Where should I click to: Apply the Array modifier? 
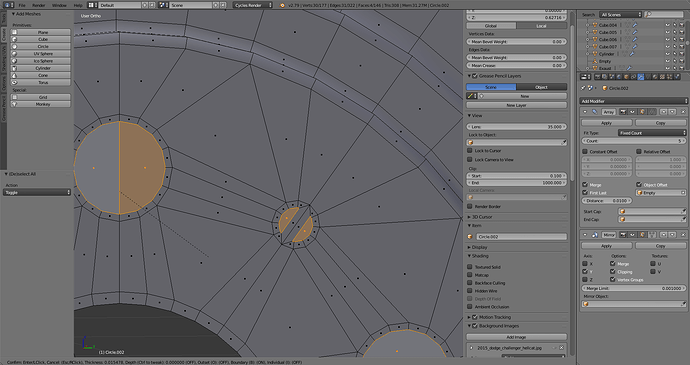(x=606, y=123)
